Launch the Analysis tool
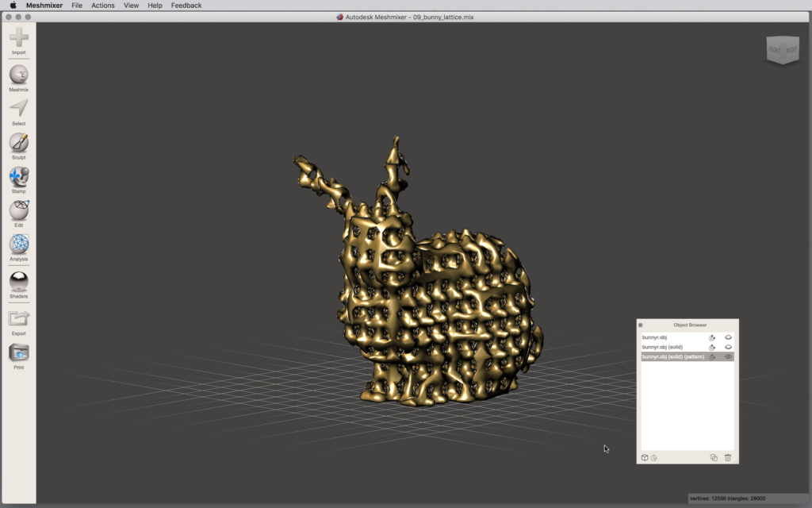Image resolution: width=812 pixels, height=508 pixels. (19, 244)
